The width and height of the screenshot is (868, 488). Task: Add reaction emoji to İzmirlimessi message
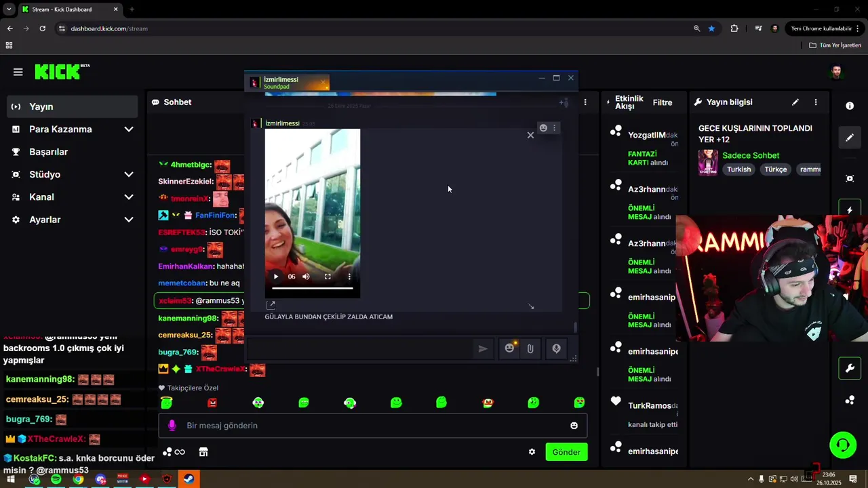coord(543,127)
